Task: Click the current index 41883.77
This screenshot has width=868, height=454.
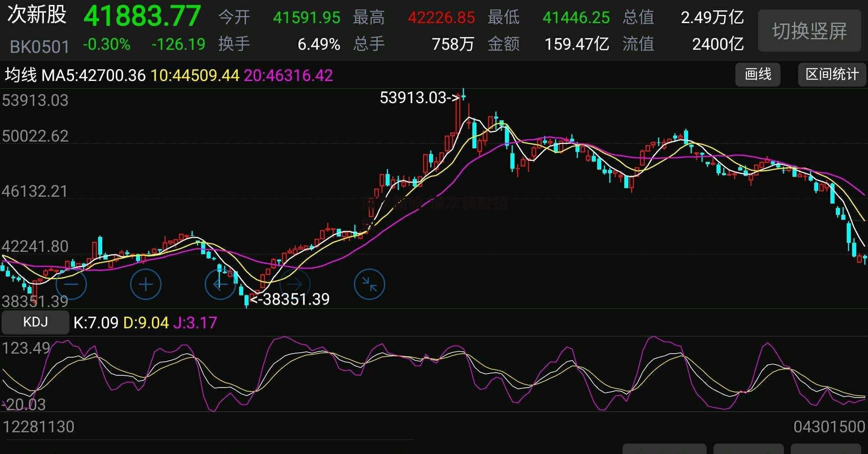Action: click(142, 16)
